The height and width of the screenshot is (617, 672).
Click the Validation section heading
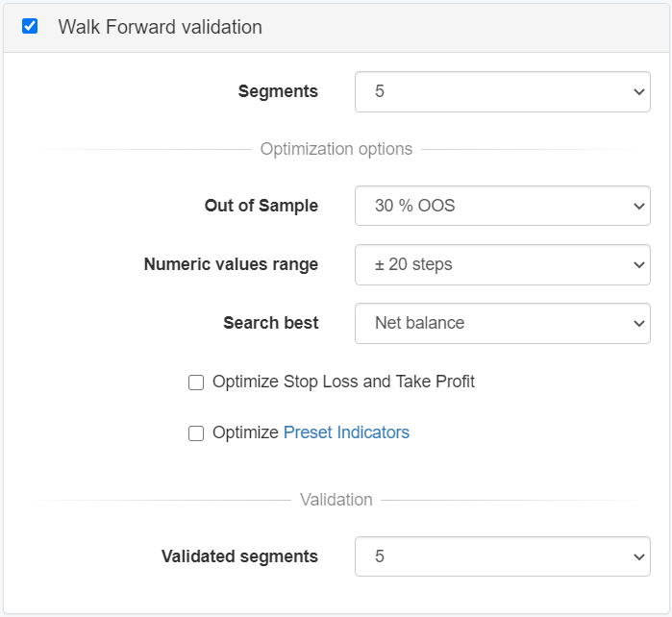tap(336, 500)
